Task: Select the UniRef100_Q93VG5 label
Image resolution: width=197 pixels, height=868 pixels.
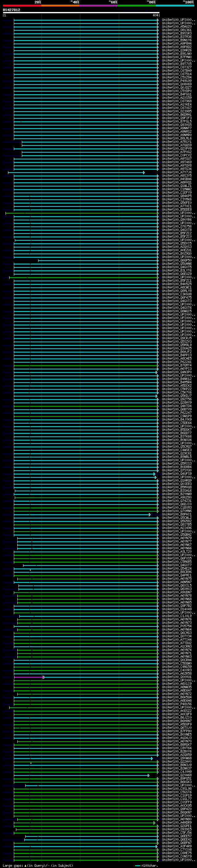Action: pyautogui.click(x=177, y=125)
